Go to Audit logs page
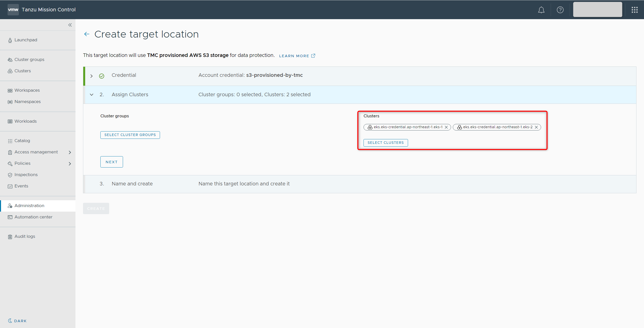 25,236
